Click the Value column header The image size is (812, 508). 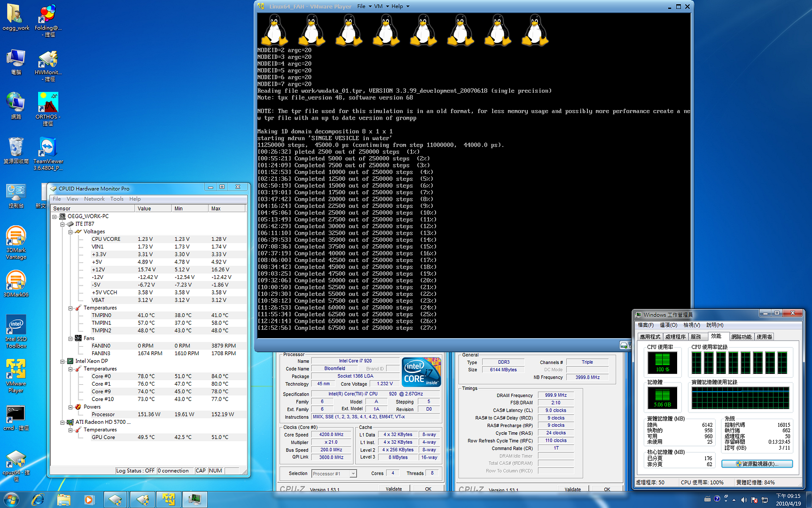(153, 208)
